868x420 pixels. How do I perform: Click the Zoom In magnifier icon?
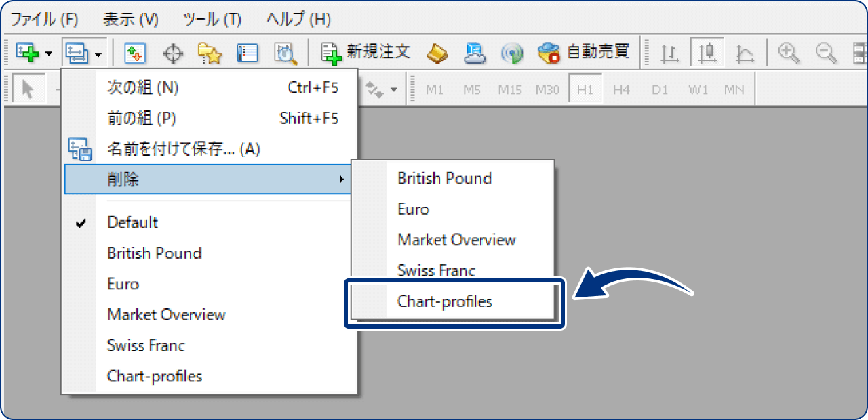tap(789, 52)
